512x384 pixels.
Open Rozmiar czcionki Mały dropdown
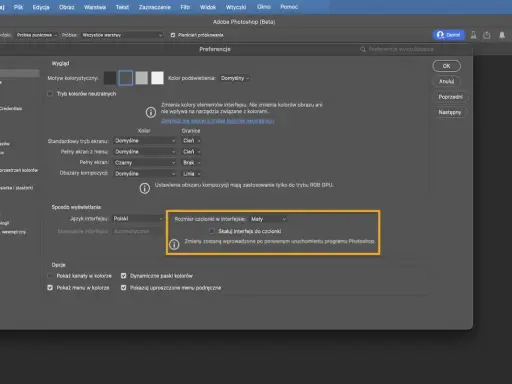pyautogui.click(x=268, y=219)
